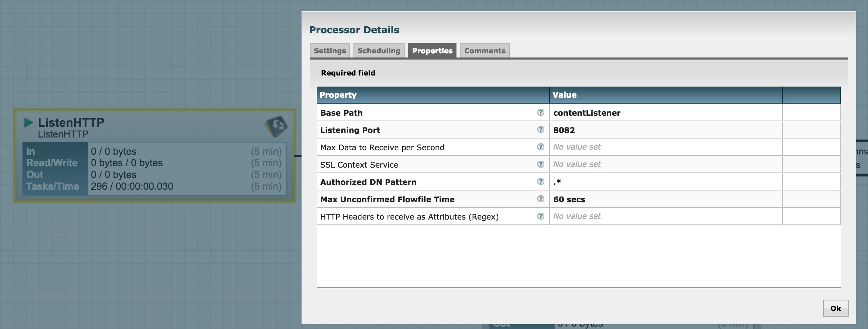Click the SSL Context Service value cell
Viewport: 868px width, 329px height.
(x=666, y=164)
